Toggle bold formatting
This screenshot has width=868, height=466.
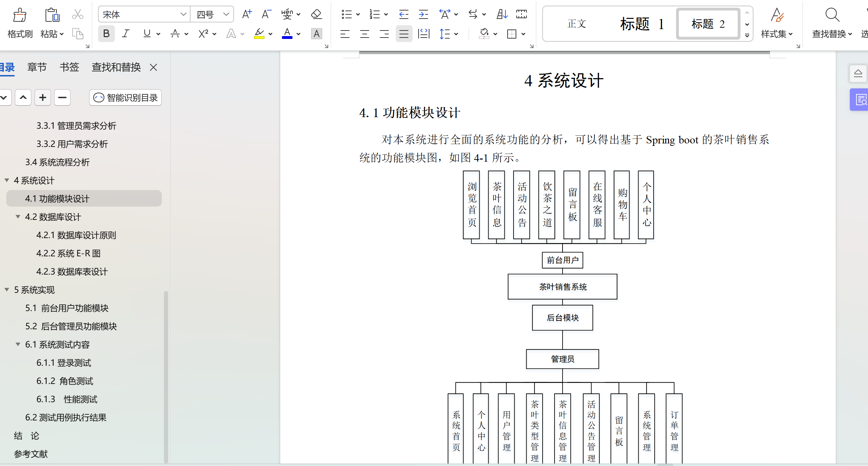(x=106, y=34)
